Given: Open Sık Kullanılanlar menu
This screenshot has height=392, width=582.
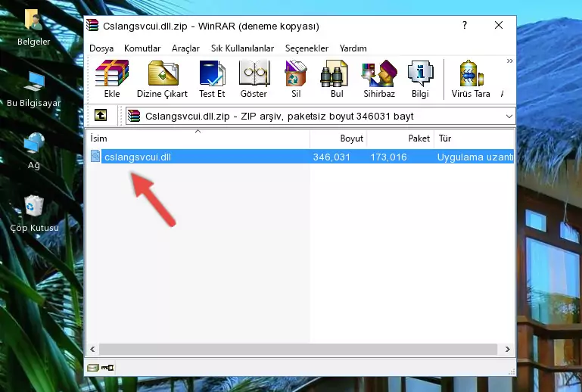Looking at the screenshot, I should (242, 48).
